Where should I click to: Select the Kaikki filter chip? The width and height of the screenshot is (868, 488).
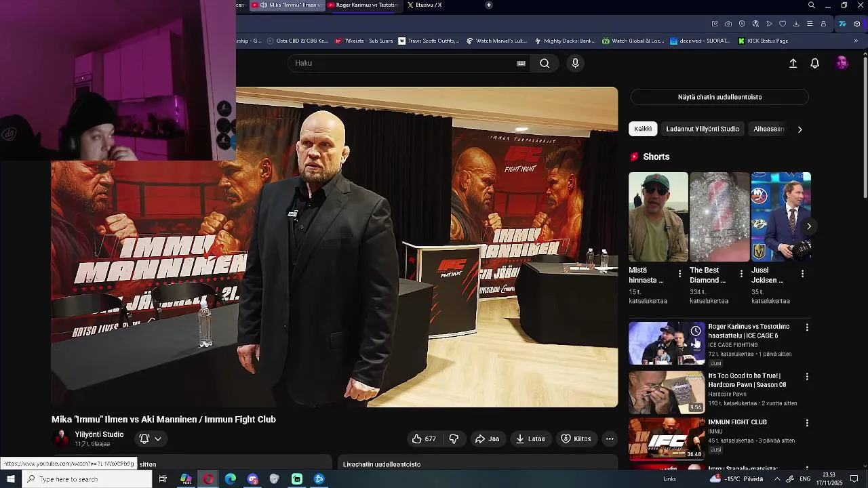click(643, 129)
